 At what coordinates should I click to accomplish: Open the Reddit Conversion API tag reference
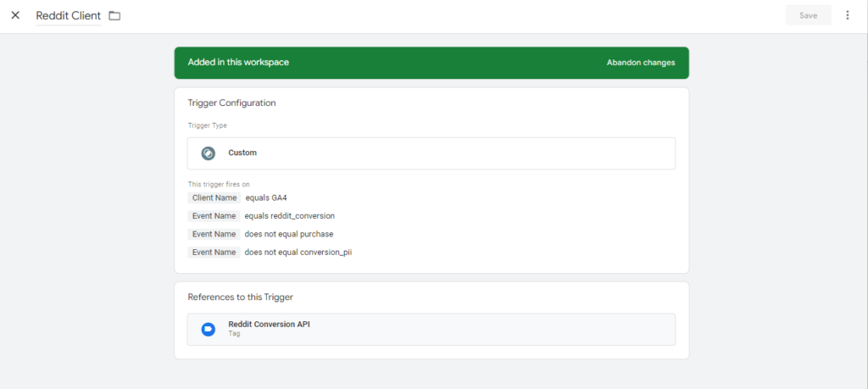[x=431, y=329]
